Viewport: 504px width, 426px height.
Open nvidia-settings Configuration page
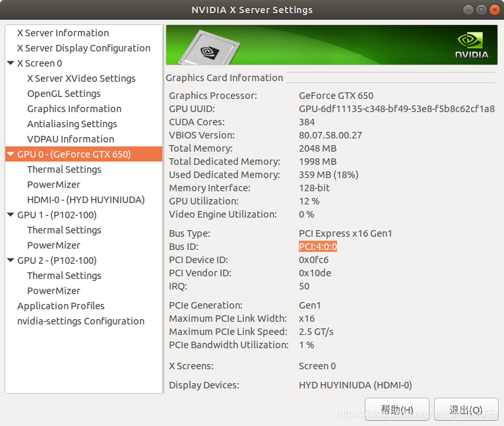80,321
